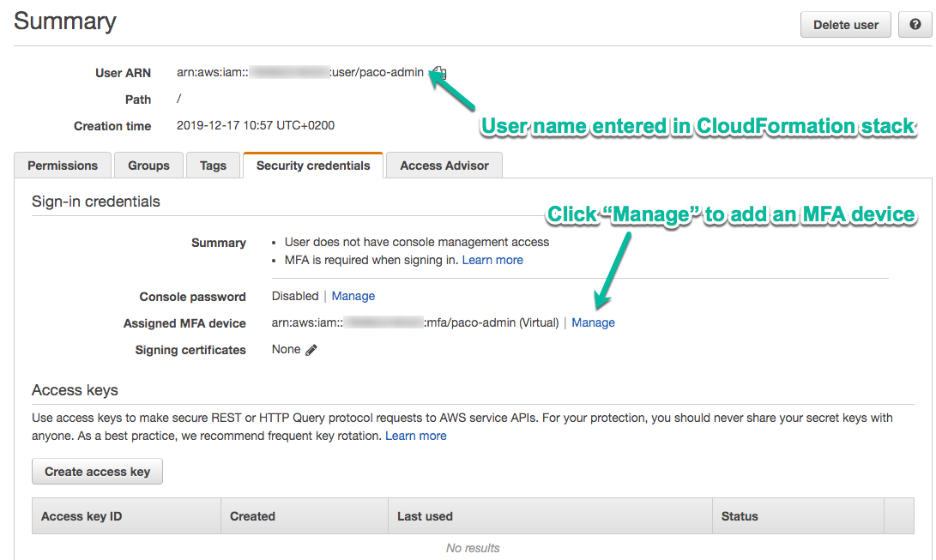Open Learn more about key rotation
This screenshot has height=560, width=936.
coord(416,436)
